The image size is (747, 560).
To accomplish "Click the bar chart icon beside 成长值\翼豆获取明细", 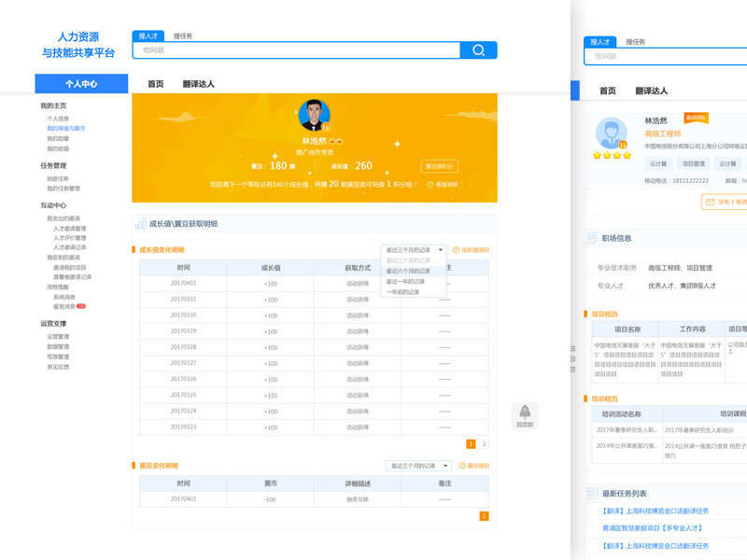I will coord(141,224).
